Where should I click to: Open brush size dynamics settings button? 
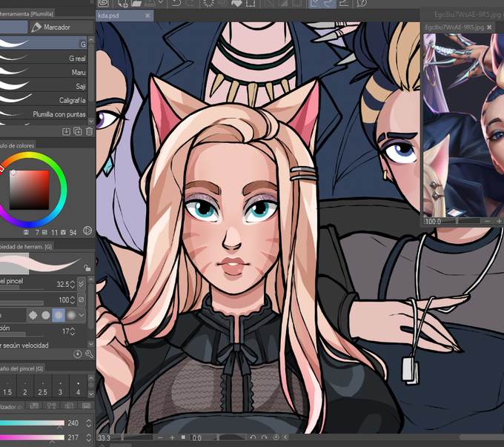[x=82, y=284]
